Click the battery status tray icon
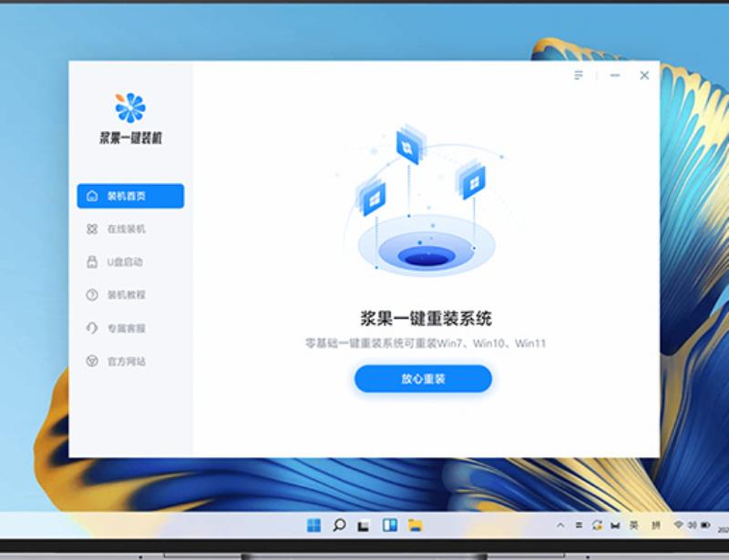 coord(705,524)
